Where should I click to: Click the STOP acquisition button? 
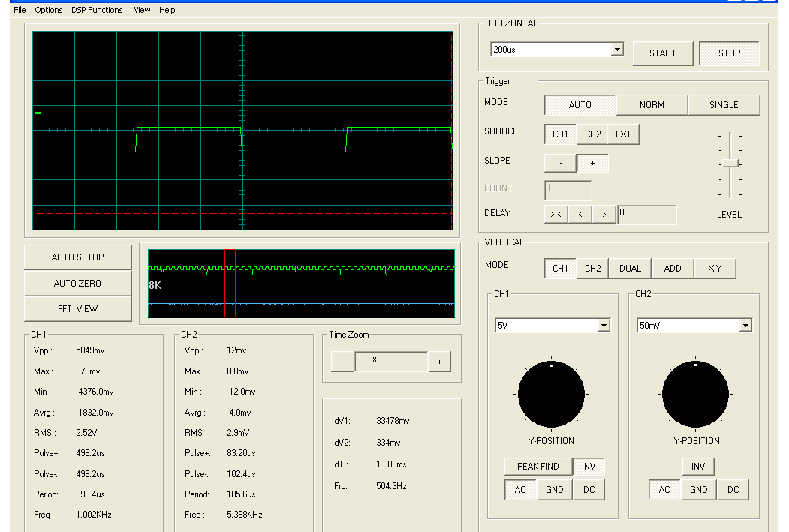(729, 53)
